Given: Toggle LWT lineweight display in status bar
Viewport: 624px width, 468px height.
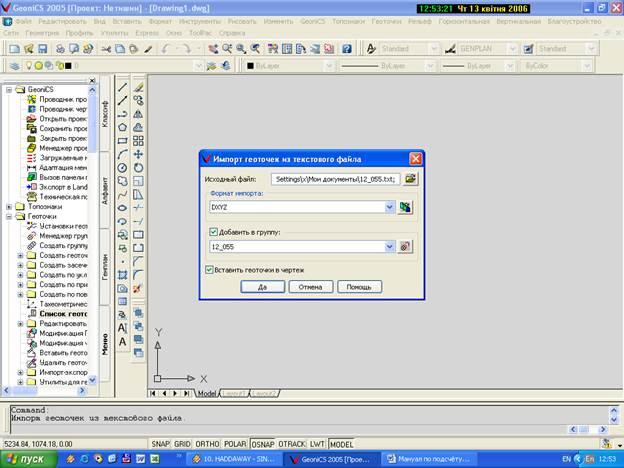Looking at the screenshot, I should 317,444.
